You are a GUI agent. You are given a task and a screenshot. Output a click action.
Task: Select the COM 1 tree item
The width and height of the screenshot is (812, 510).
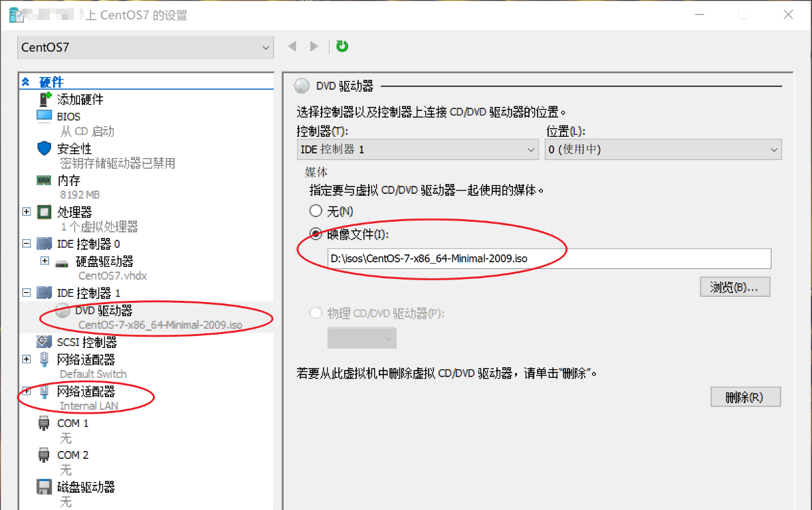(72, 423)
